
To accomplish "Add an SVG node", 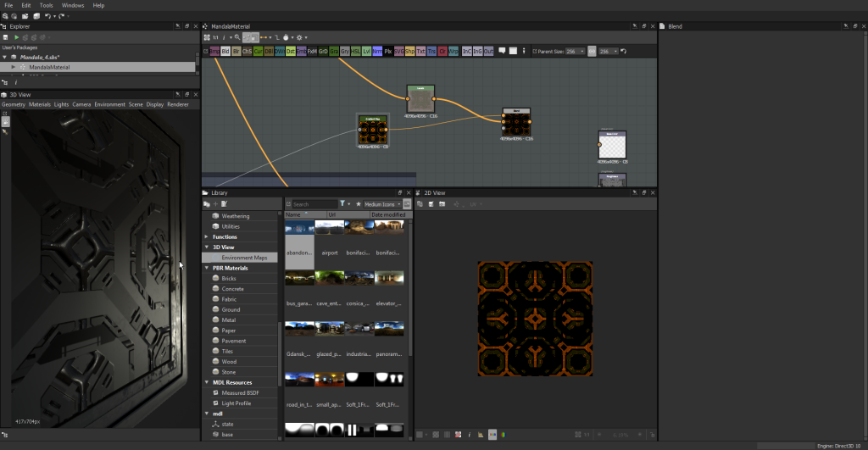I will 398,52.
